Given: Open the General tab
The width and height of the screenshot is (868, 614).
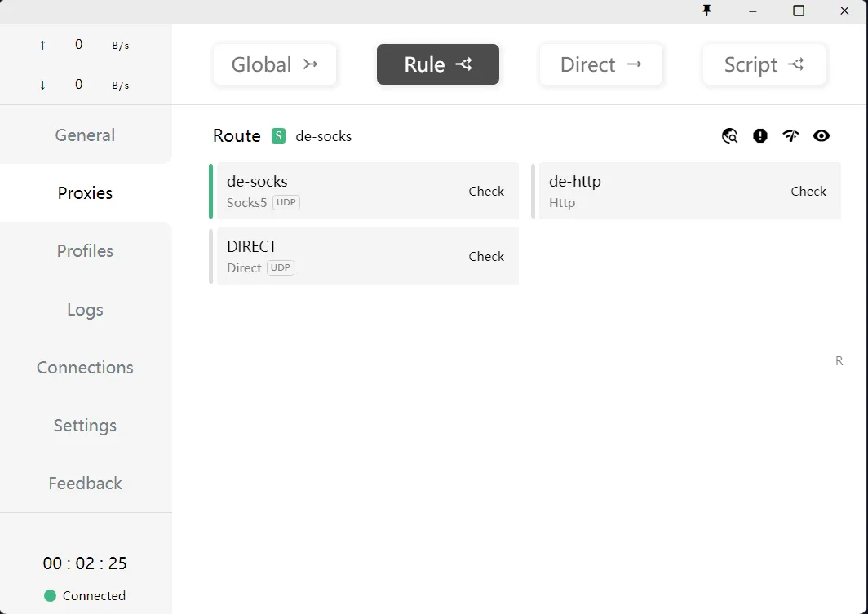Looking at the screenshot, I should (x=85, y=135).
